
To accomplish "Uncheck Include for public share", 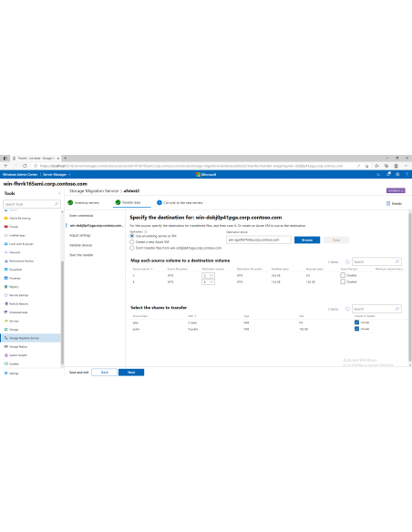I will (356, 329).
